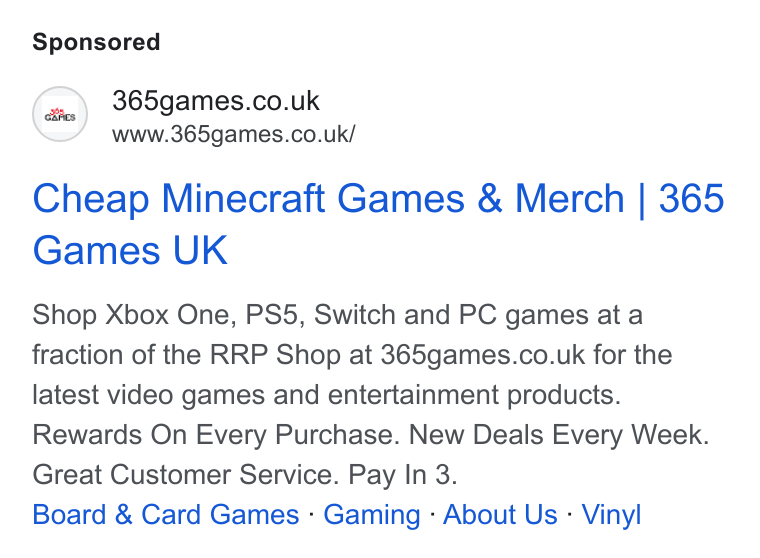Click the 'fraction of the RRP' description text
760x558 pixels.
click(x=150, y=355)
